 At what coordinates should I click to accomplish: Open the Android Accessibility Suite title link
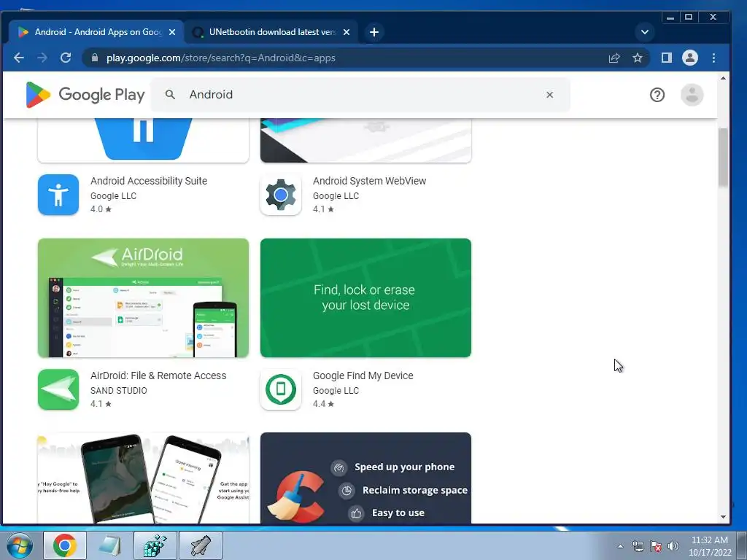pyautogui.click(x=149, y=181)
